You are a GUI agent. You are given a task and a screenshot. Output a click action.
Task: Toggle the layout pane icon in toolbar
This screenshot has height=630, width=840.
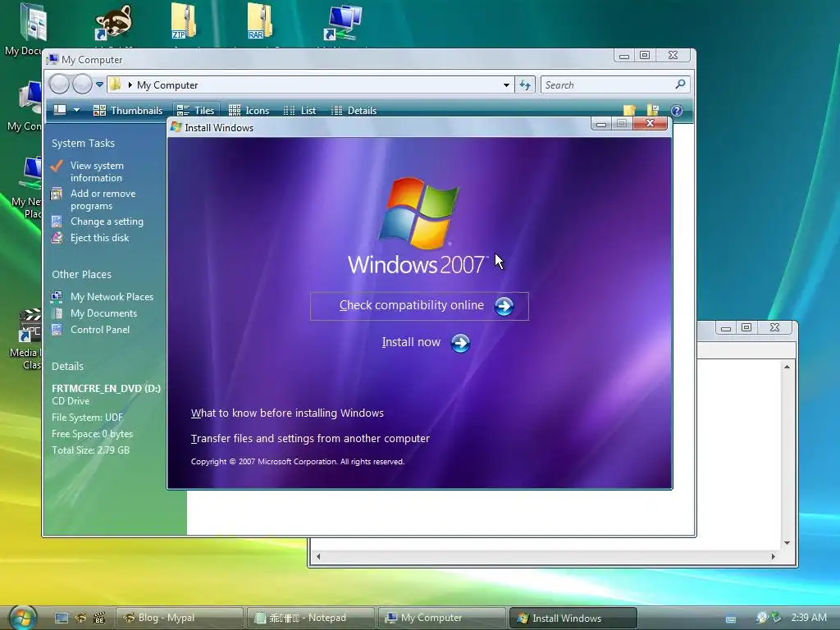[x=60, y=110]
